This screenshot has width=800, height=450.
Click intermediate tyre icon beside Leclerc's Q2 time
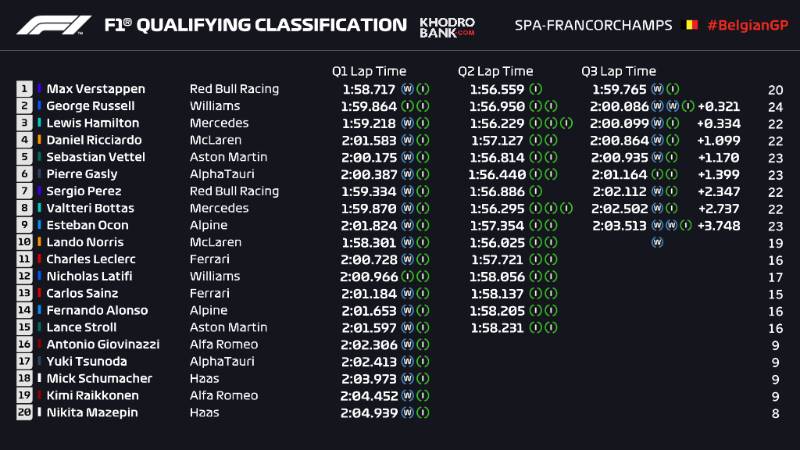pos(538,259)
